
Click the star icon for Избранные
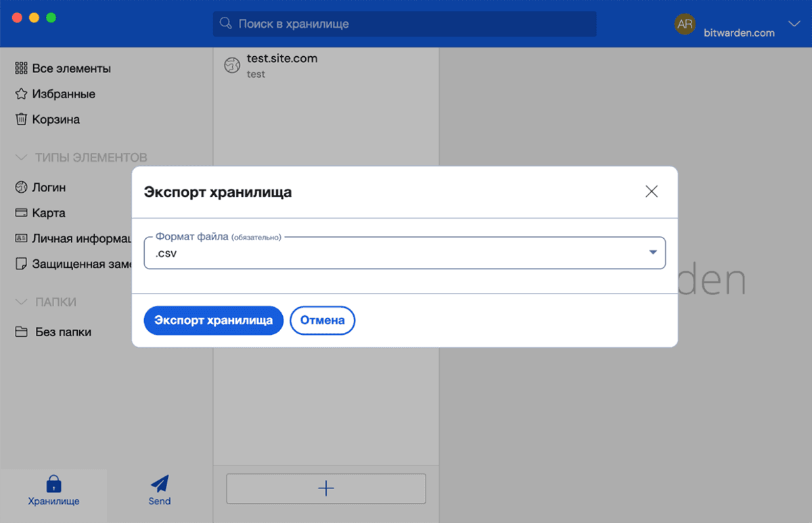pos(21,94)
